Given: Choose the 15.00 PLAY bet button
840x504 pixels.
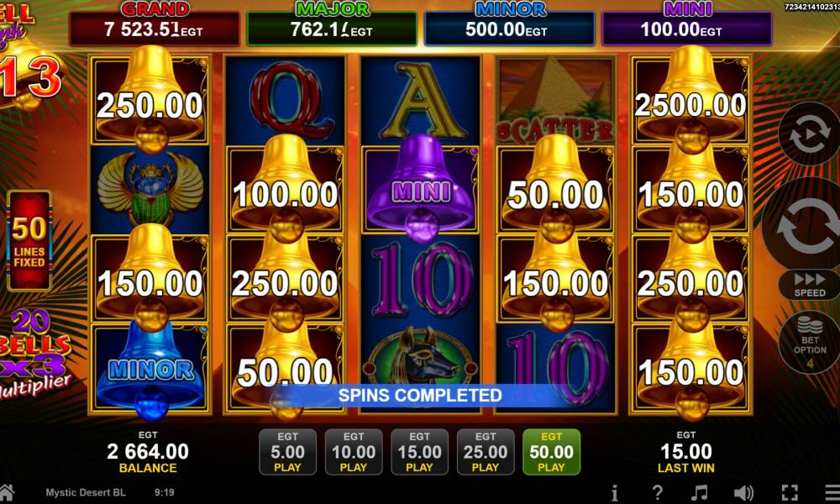Looking at the screenshot, I should (419, 452).
